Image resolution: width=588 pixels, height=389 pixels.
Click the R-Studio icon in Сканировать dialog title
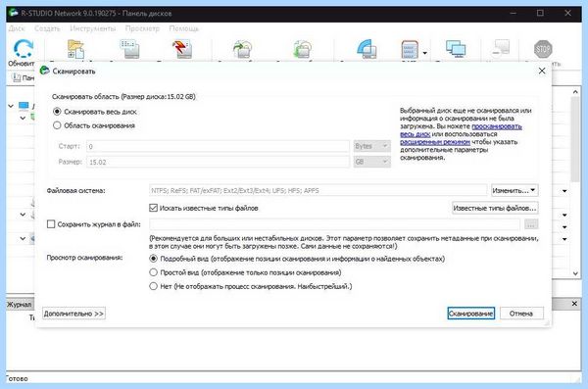pos(45,71)
